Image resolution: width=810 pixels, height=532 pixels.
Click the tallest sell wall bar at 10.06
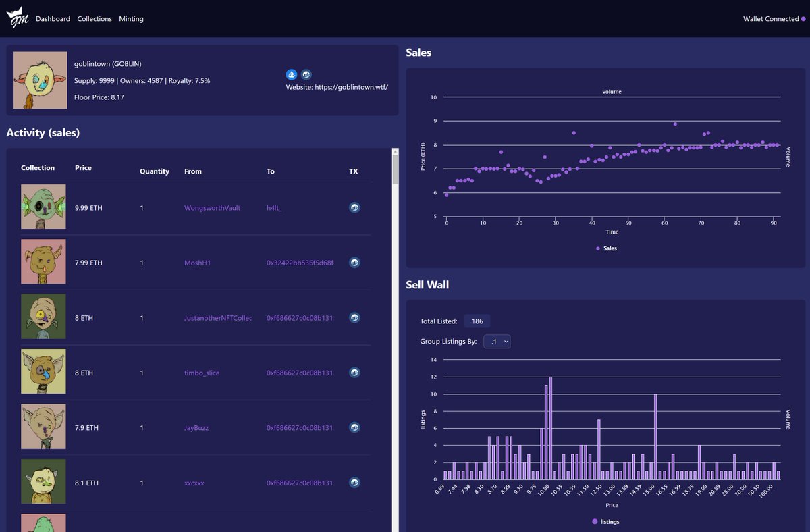pyautogui.click(x=551, y=428)
